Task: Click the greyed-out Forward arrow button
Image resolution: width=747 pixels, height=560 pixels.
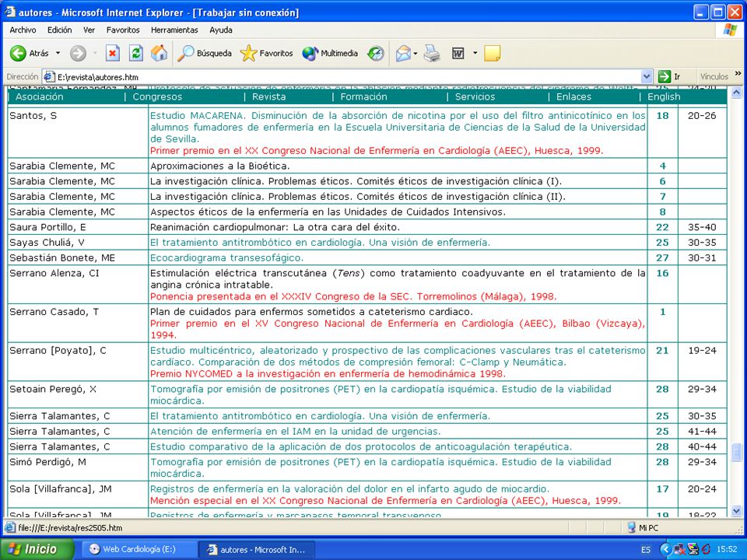Action: point(78,54)
